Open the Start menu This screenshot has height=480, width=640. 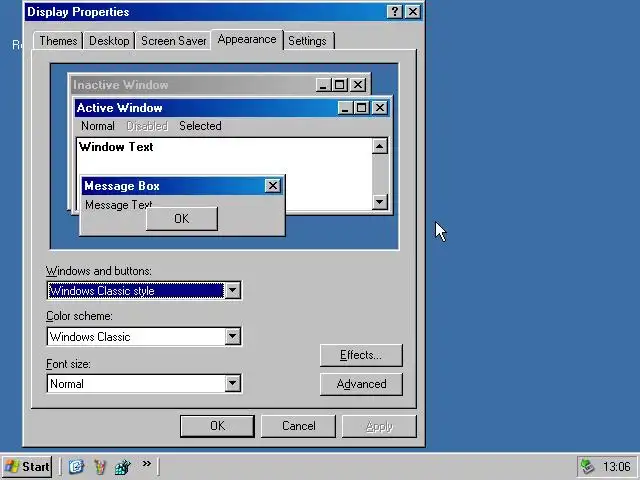pos(27,467)
